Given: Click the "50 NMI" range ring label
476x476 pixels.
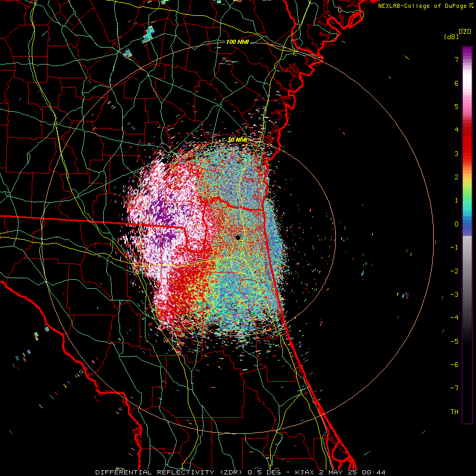Looking at the screenshot, I should click(237, 140).
